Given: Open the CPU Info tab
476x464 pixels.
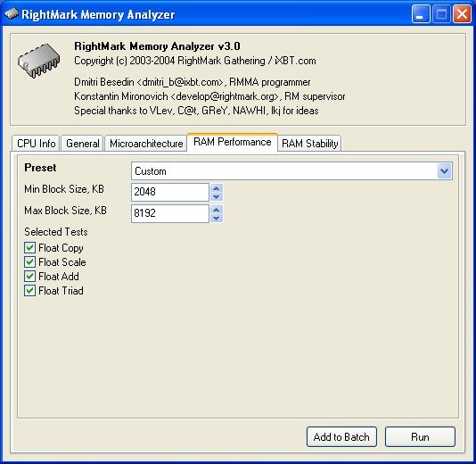Looking at the screenshot, I should point(37,144).
